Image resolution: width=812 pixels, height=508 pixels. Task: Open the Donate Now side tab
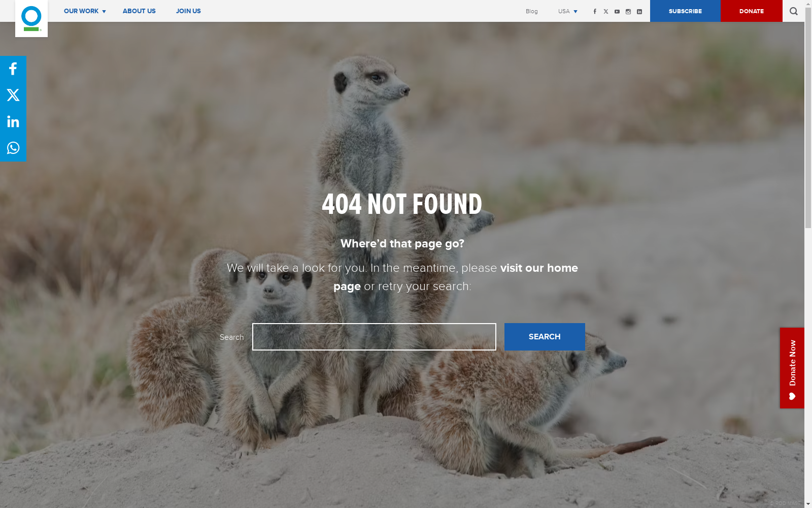pos(792,368)
